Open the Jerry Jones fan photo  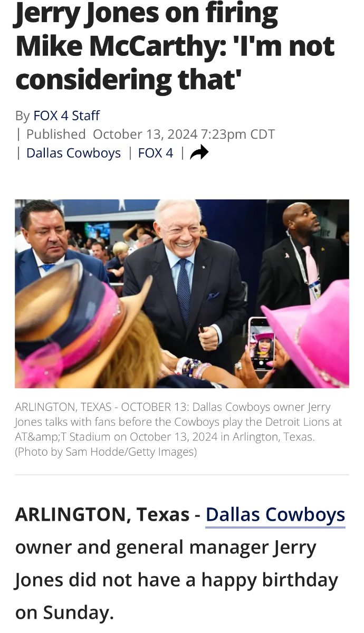(182, 294)
